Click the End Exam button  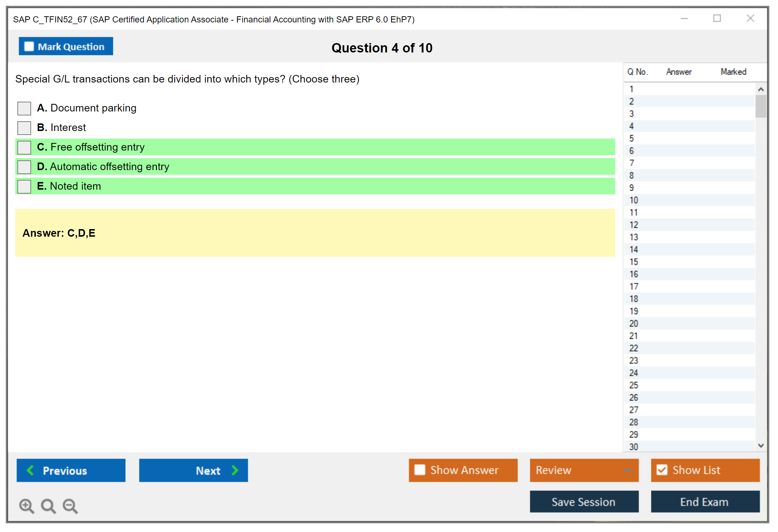(x=705, y=502)
